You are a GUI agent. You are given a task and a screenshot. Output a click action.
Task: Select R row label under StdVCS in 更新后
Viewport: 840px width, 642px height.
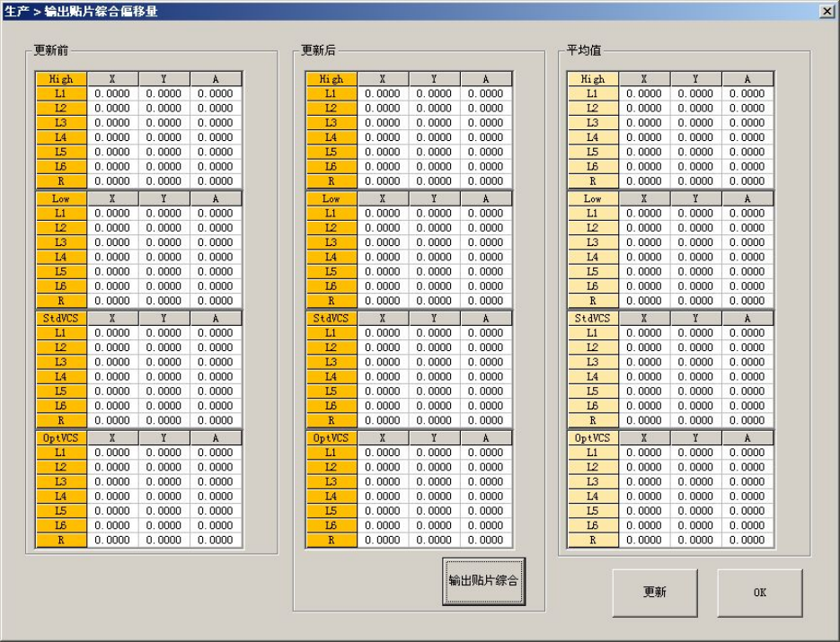pos(332,421)
